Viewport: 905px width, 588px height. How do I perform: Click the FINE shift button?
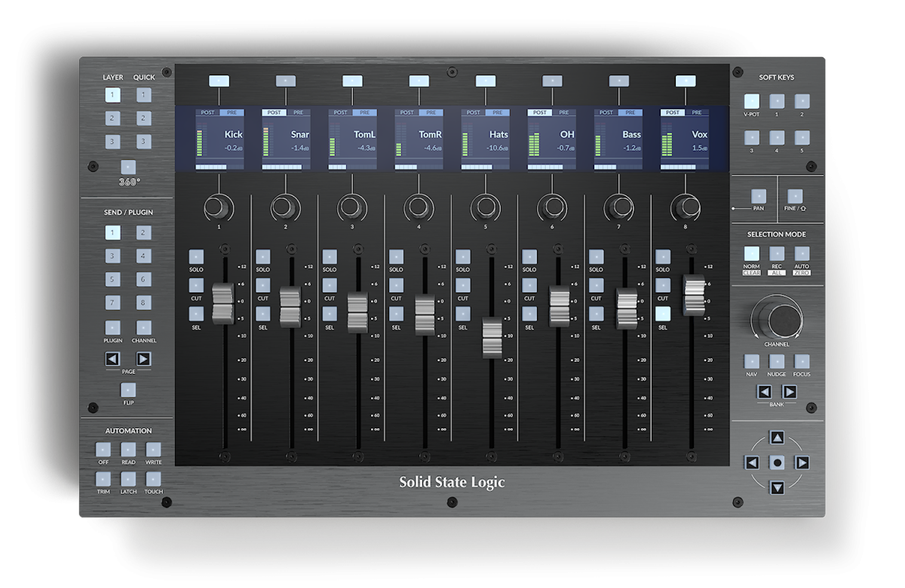click(795, 196)
